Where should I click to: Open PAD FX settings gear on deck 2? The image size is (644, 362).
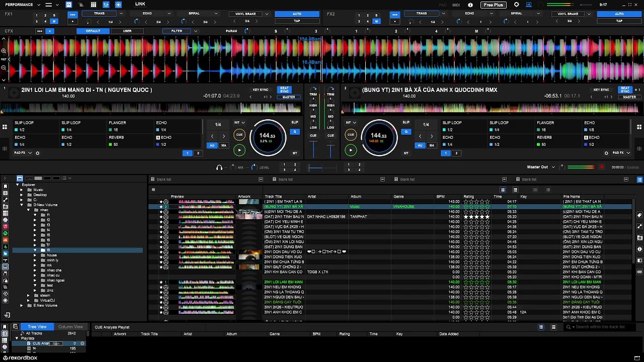coord(606,153)
